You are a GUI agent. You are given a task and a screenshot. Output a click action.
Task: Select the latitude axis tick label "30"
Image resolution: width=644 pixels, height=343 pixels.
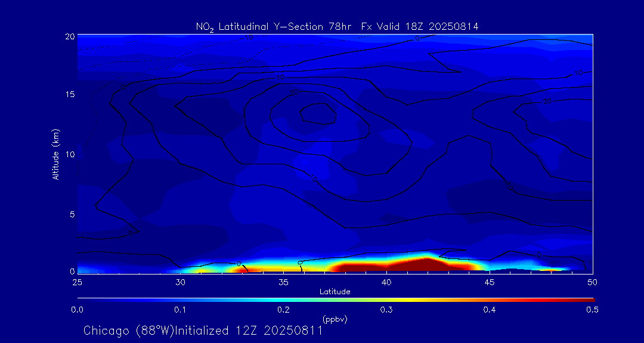180,282
